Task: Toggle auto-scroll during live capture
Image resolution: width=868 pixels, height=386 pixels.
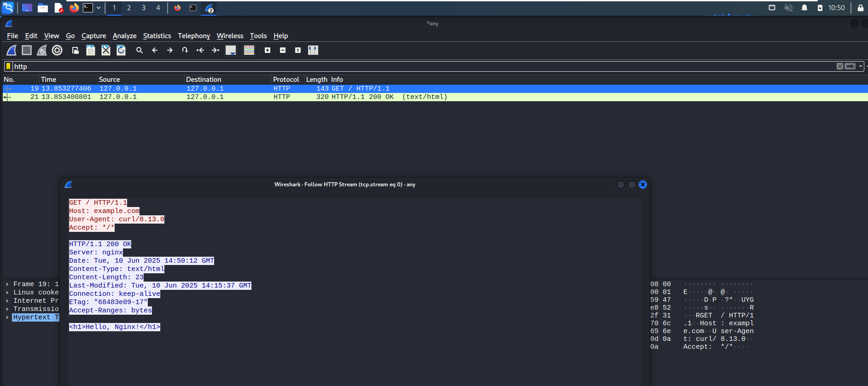Action: pos(231,50)
